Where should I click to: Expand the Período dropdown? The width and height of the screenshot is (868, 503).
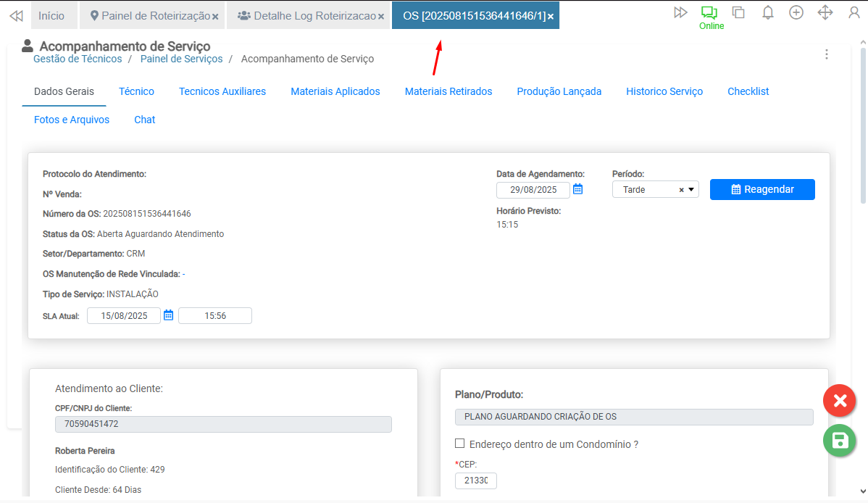[x=691, y=190]
